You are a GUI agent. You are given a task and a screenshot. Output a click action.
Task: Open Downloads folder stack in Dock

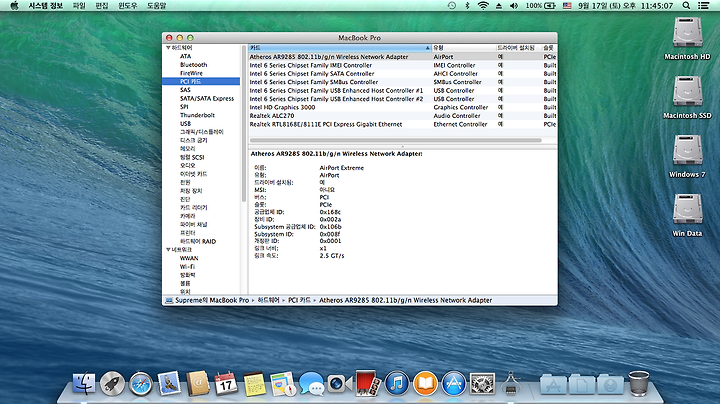[x=610, y=385]
